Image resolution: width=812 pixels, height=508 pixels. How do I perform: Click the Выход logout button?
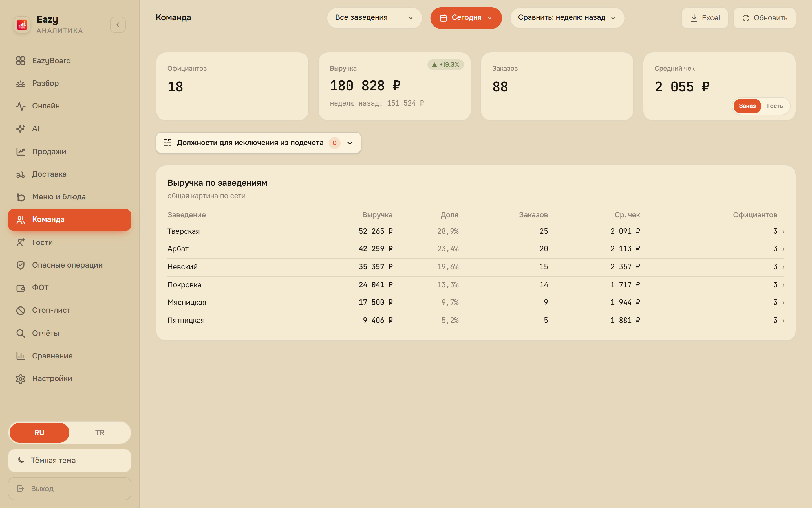(69, 489)
